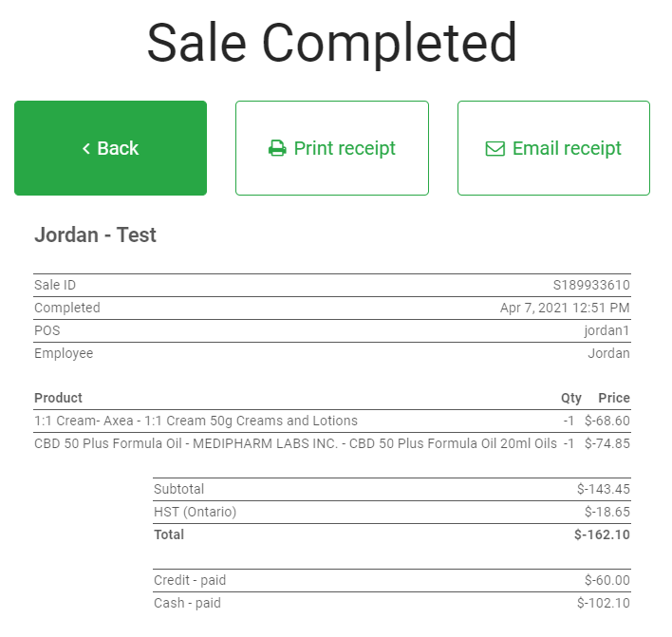
Task: Select the Print receipt button text
Action: point(345,149)
